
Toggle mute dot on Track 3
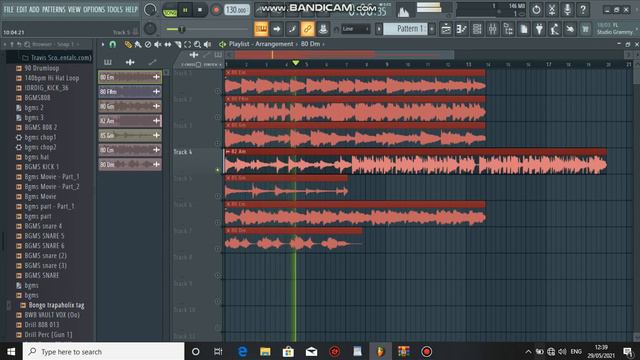[218, 143]
